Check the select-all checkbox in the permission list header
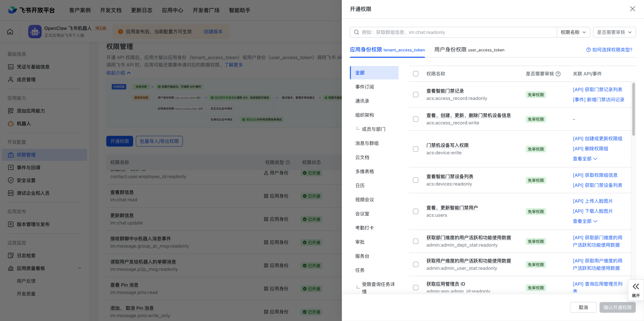The width and height of the screenshot is (644, 321). 415,74
